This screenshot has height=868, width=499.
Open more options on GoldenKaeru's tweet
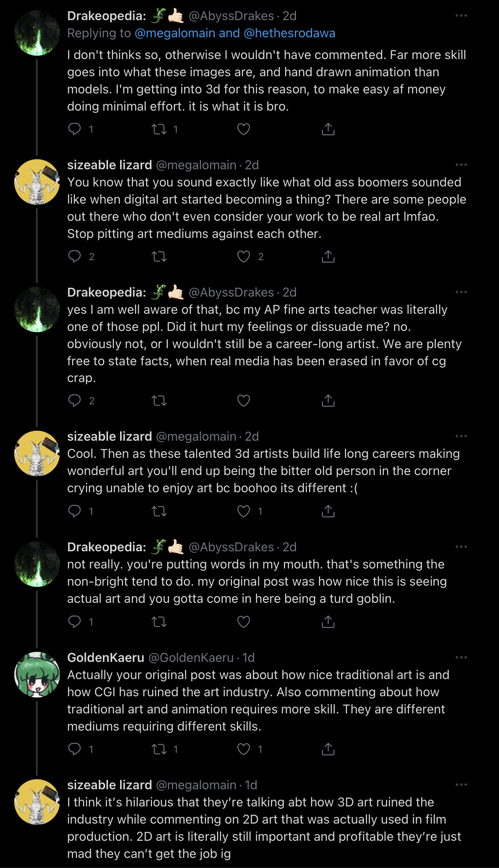click(x=461, y=657)
